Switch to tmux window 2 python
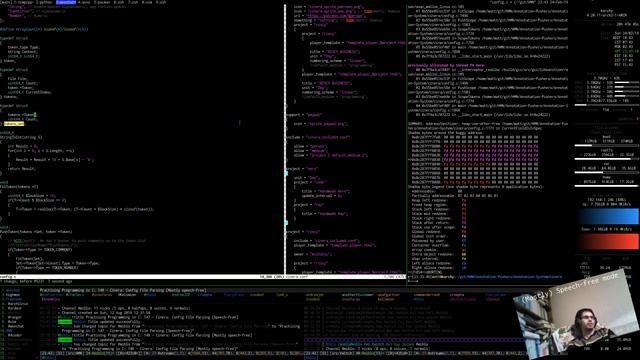This screenshot has height=360, width=640. [x=44, y=2]
